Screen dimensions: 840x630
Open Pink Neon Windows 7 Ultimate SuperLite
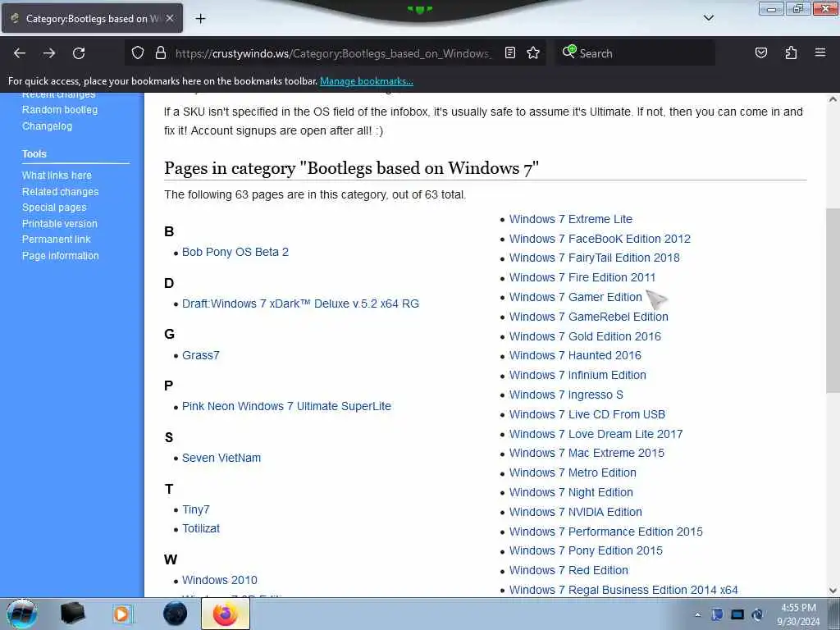(x=286, y=406)
